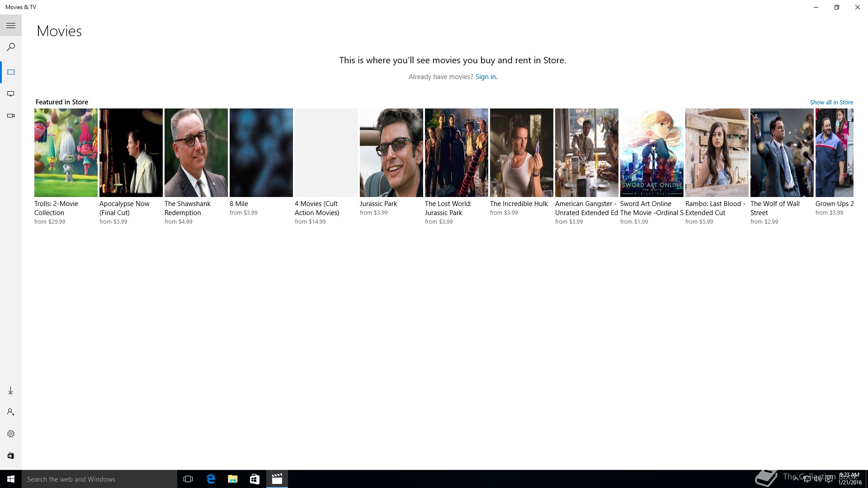This screenshot has height=488, width=868.
Task: Click the taskbar search box
Action: [99, 479]
